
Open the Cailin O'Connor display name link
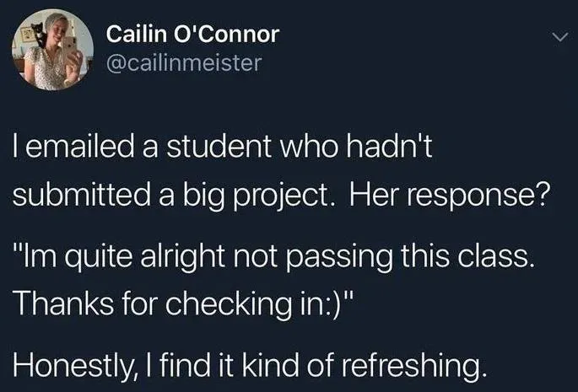tap(192, 35)
